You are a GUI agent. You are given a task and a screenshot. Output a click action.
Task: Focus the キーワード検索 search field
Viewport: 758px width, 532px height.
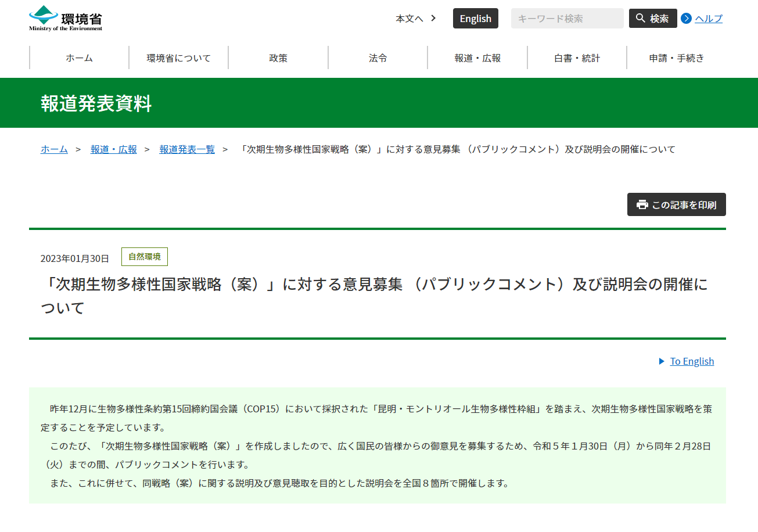[x=567, y=19]
